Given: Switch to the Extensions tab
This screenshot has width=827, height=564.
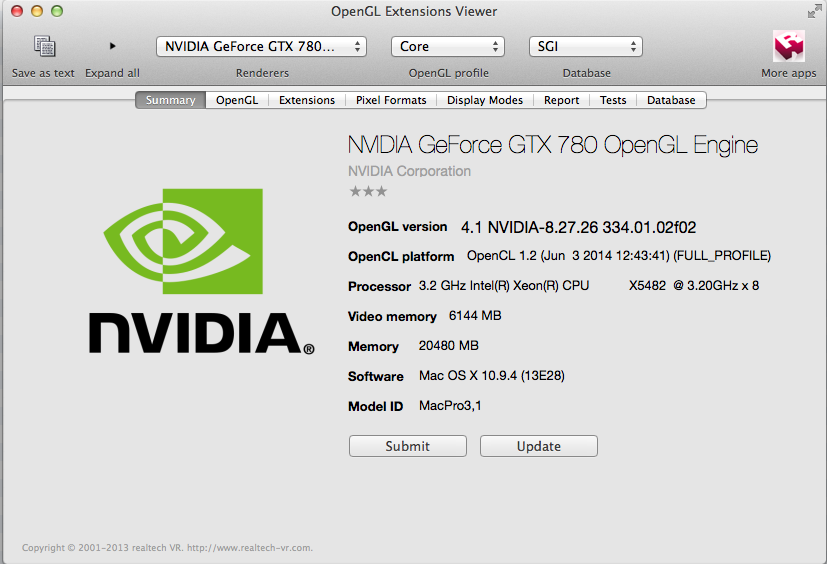Looking at the screenshot, I should point(307,100).
